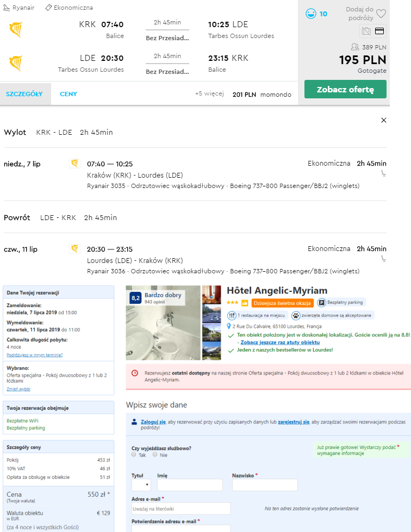411x532 pixels.
Task: Select Nie for business travel
Action: tap(155, 455)
